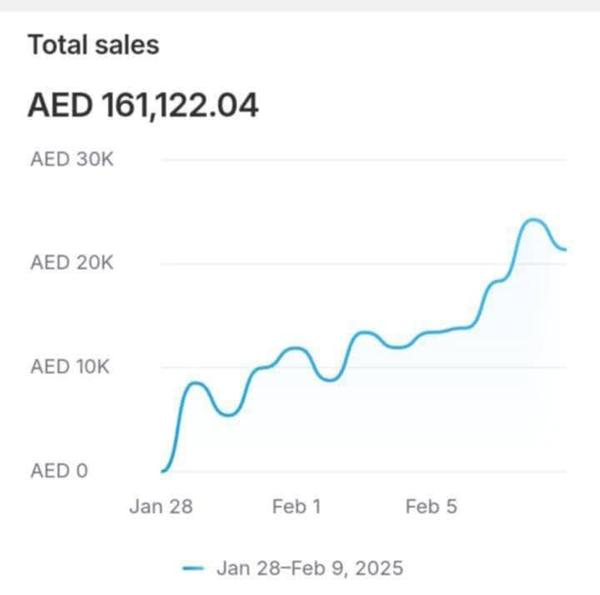Click the AED 161,122.04 total amount
The image size is (600, 595).
point(143,105)
